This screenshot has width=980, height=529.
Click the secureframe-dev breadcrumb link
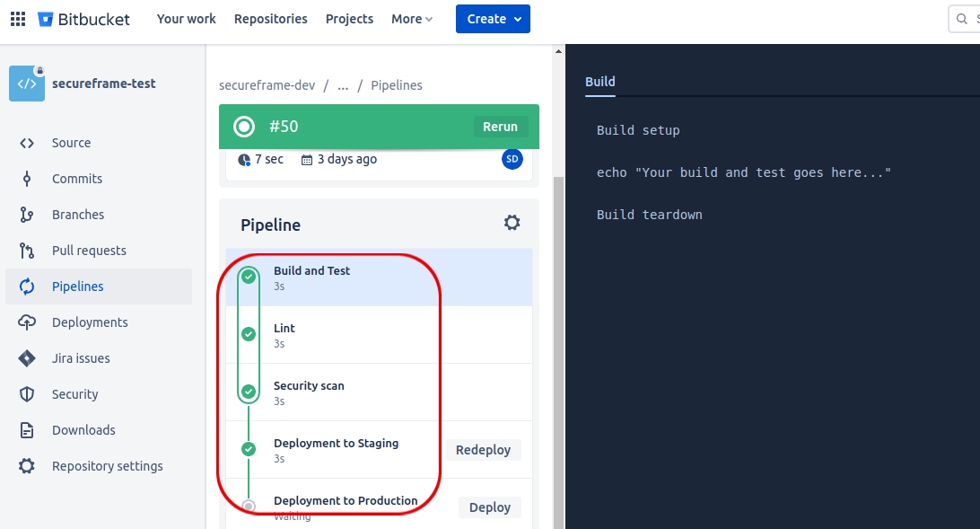point(267,85)
